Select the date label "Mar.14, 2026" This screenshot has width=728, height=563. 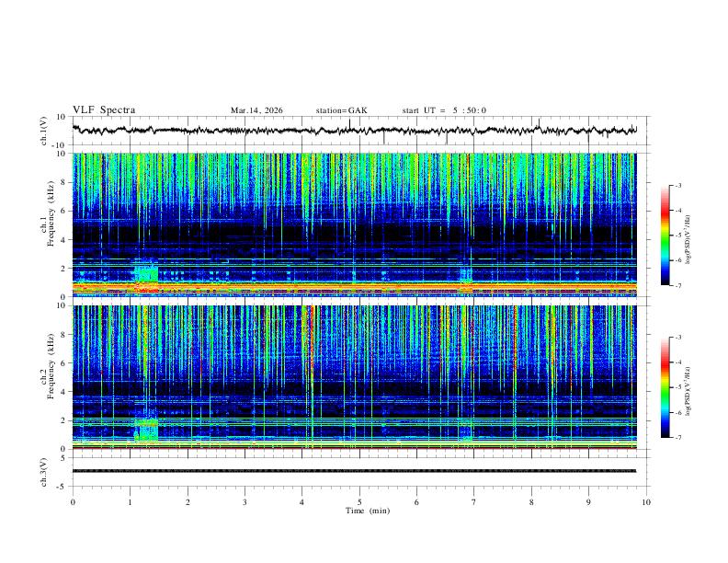click(256, 110)
